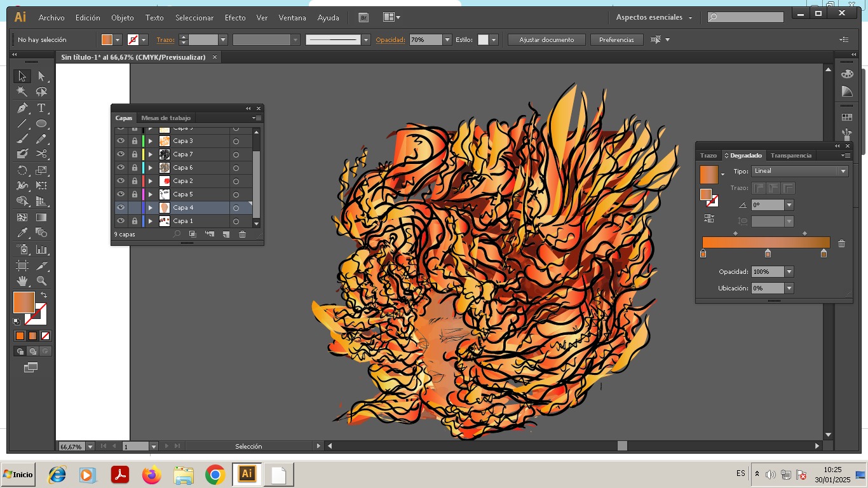
Task: Choose the Line Segment tool
Action: (x=22, y=124)
